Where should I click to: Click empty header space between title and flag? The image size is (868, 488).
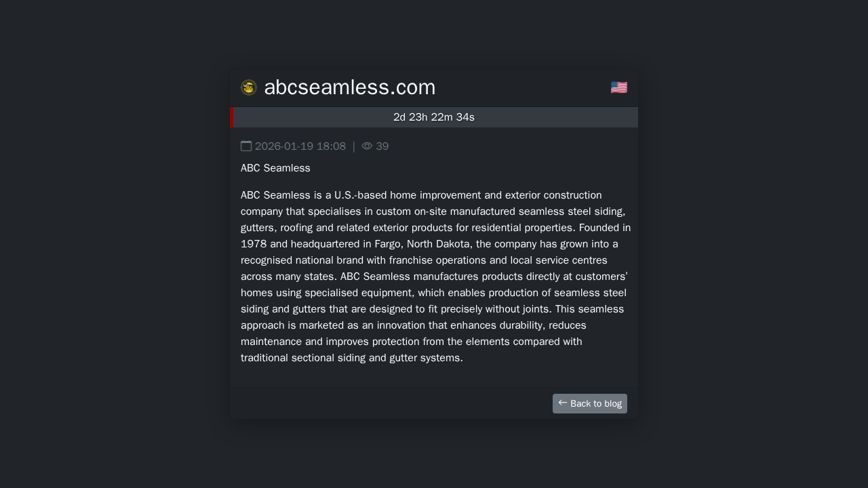(522, 87)
